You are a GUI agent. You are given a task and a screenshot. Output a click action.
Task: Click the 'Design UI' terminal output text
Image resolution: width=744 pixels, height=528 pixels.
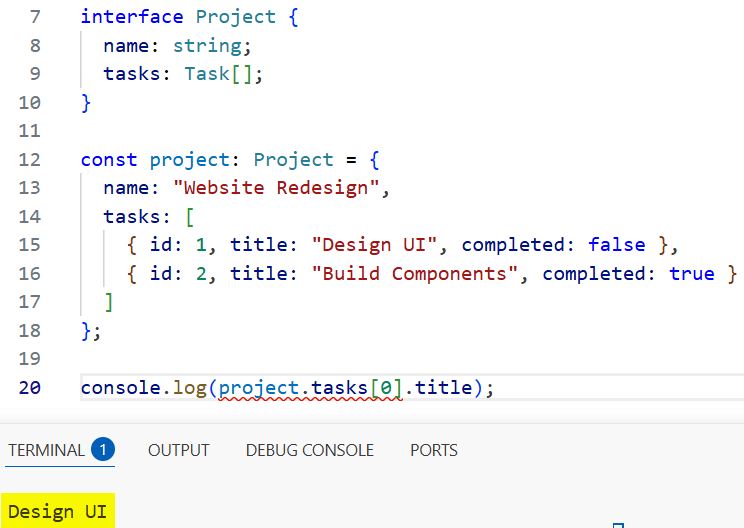pos(57,511)
